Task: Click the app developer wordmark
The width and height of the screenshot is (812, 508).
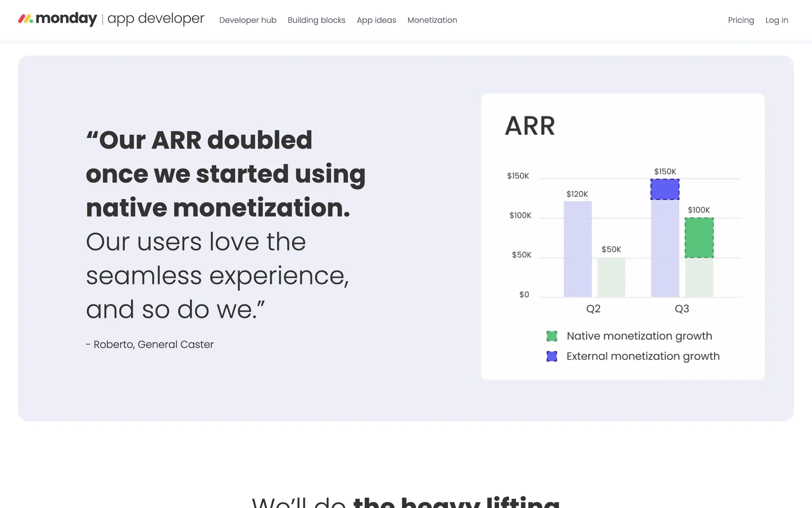Action: (156, 19)
